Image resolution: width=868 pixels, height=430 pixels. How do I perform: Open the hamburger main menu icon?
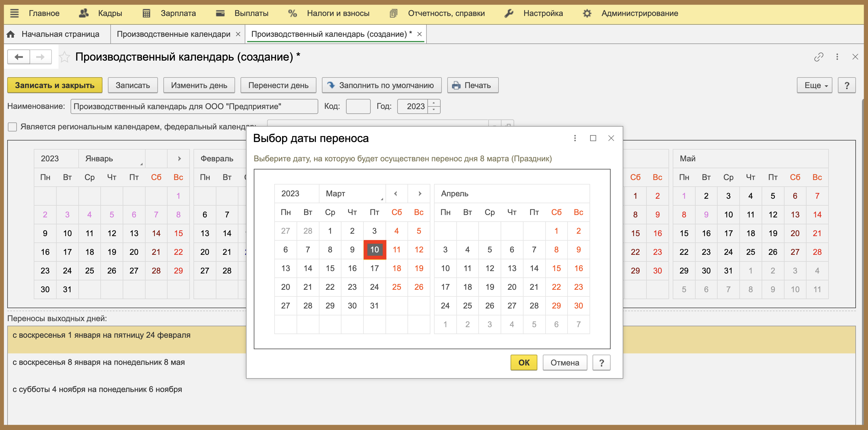pyautogui.click(x=14, y=14)
